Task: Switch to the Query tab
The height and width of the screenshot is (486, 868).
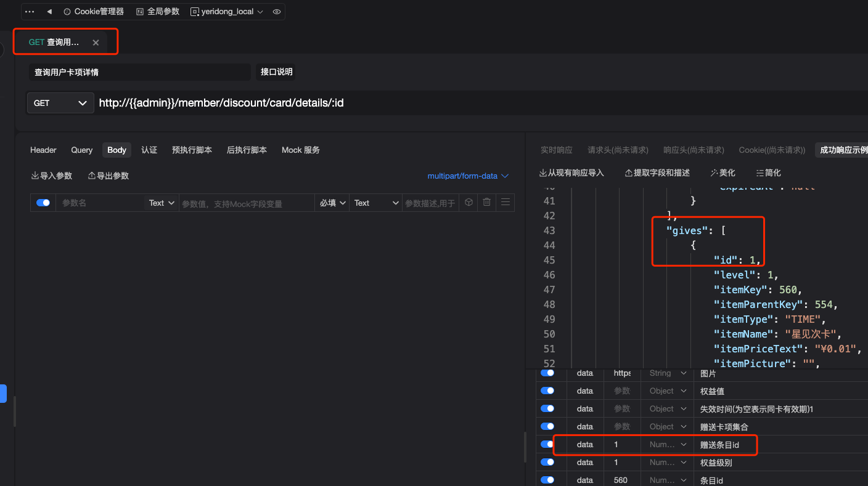Action: coord(81,150)
